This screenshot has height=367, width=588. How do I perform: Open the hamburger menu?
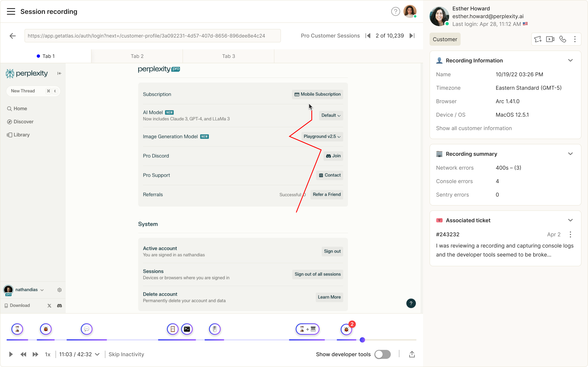11,11
